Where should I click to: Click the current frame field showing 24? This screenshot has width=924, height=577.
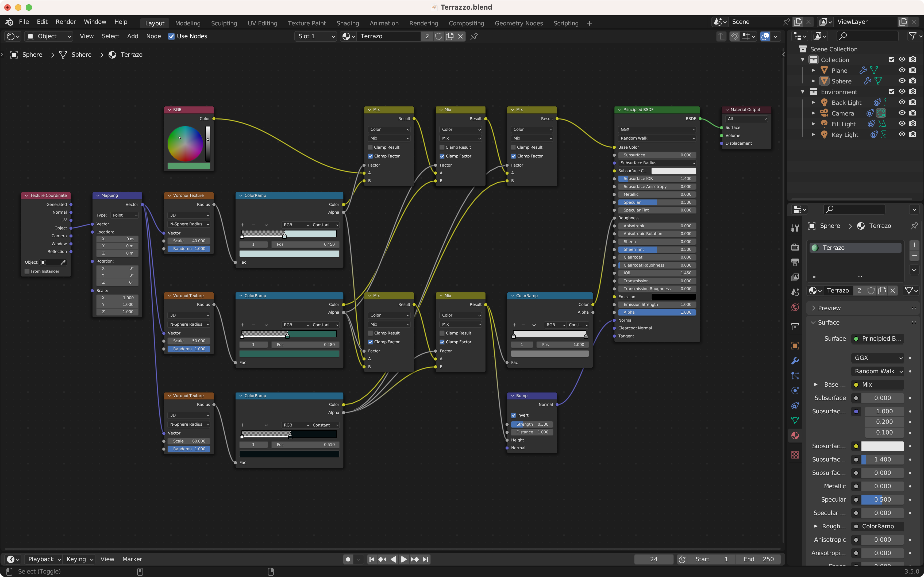coord(653,559)
